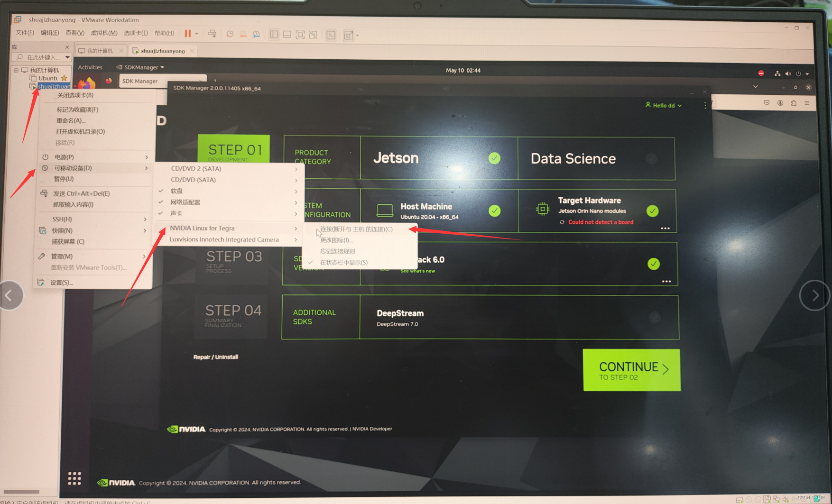Choose 捕获屏幕 (C) menu entry
Image resolution: width=832 pixels, height=504 pixels.
pyautogui.click(x=68, y=242)
